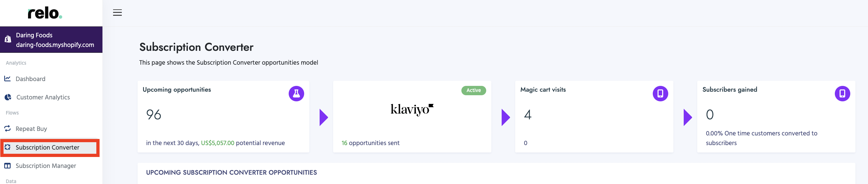Open Subscription Manager page
Image resolution: width=868 pixels, height=184 pixels.
46,166
